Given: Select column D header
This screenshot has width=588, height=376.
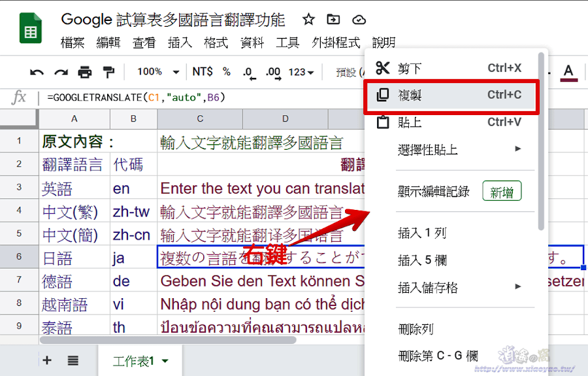Looking at the screenshot, I should pyautogui.click(x=286, y=119).
